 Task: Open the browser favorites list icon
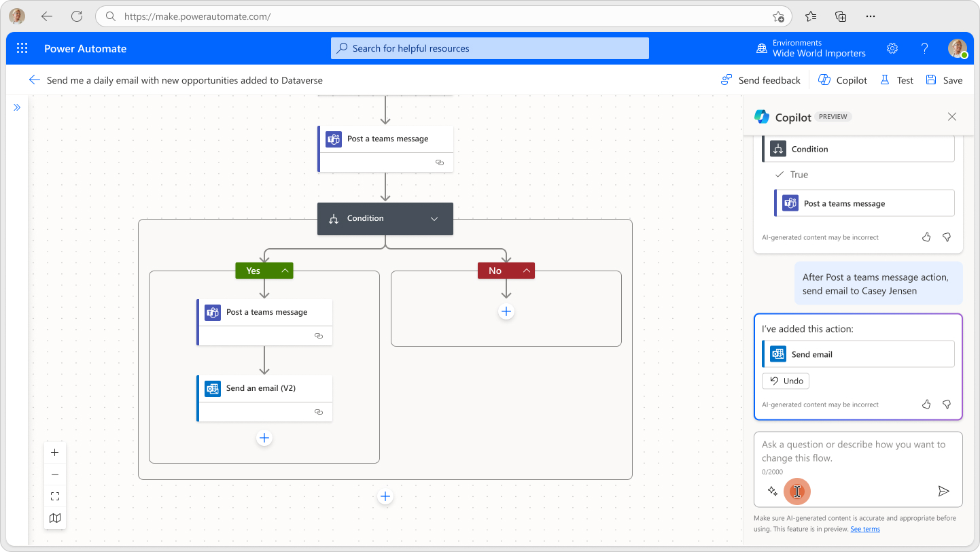[x=811, y=16]
